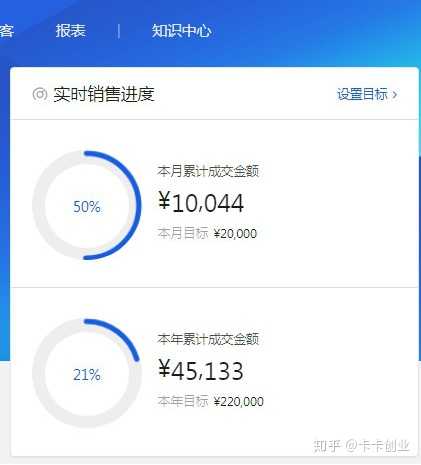Select the ¥10,044 monthly amount
Screen dimensions: 421x465
tap(201, 203)
